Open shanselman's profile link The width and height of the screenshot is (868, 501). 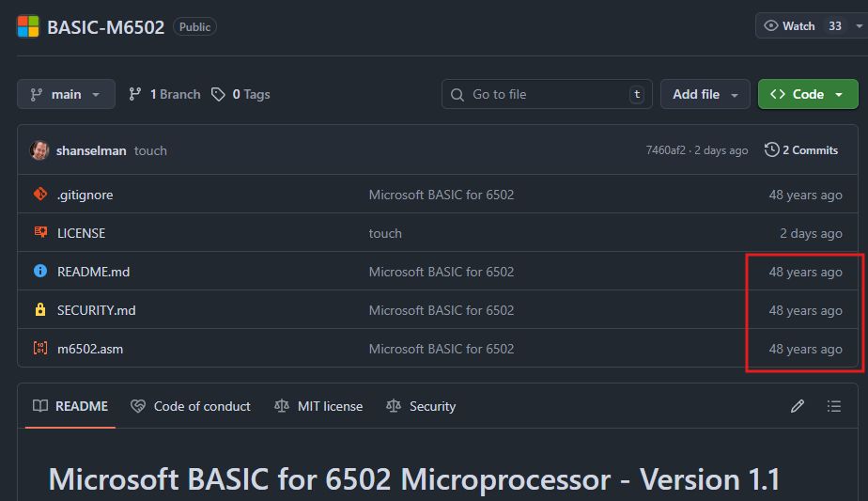click(91, 150)
